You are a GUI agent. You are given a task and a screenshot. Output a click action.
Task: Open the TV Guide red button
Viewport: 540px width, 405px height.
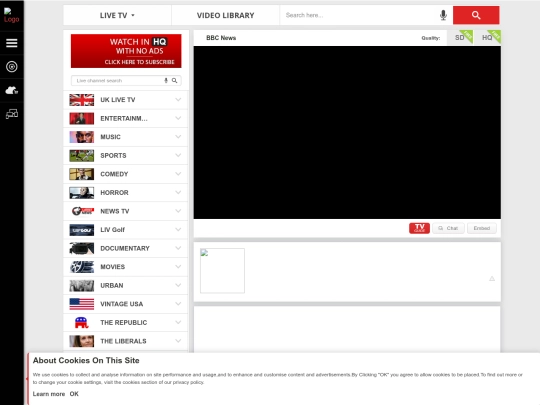click(x=419, y=228)
